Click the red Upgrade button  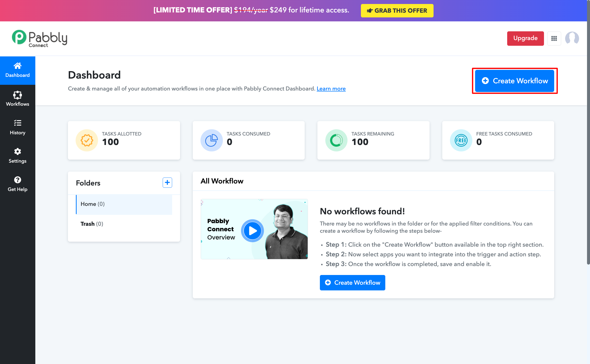(x=525, y=38)
